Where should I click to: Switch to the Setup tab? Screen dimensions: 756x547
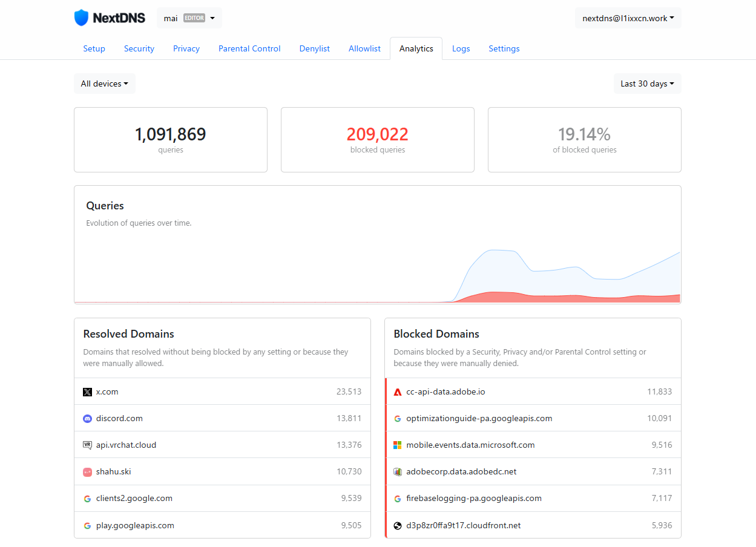[x=94, y=48]
